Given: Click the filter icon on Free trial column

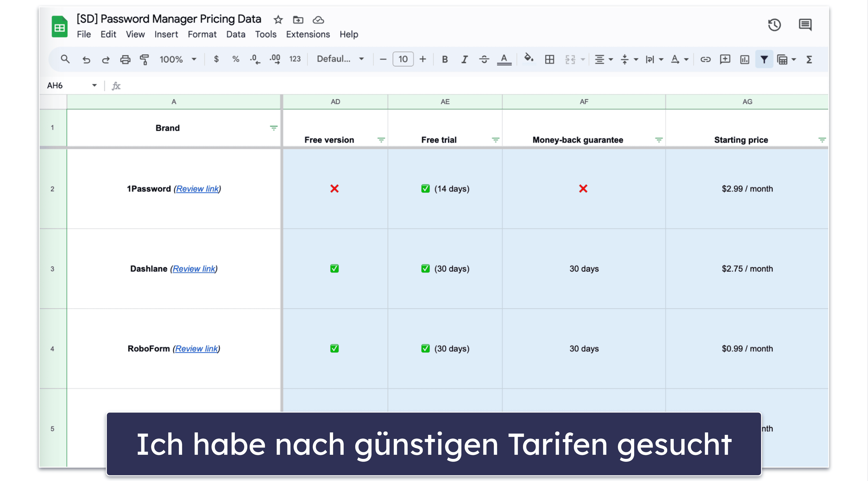Looking at the screenshot, I should tap(495, 140).
